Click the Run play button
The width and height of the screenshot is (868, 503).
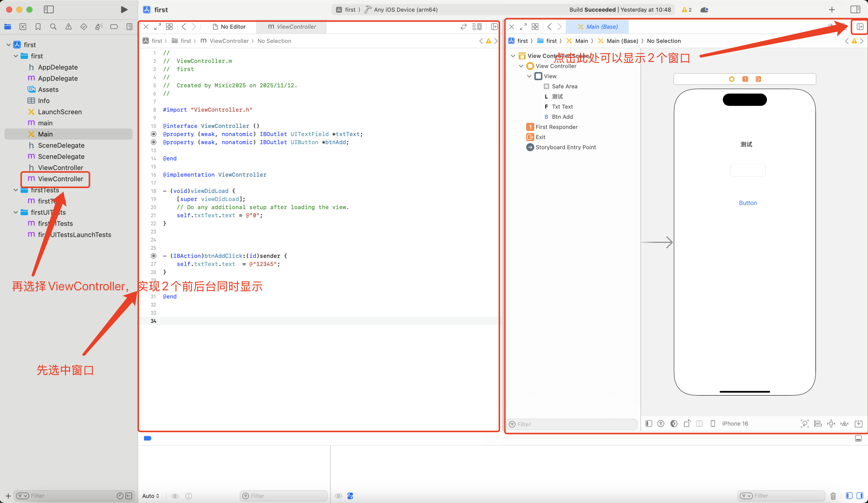click(x=124, y=10)
